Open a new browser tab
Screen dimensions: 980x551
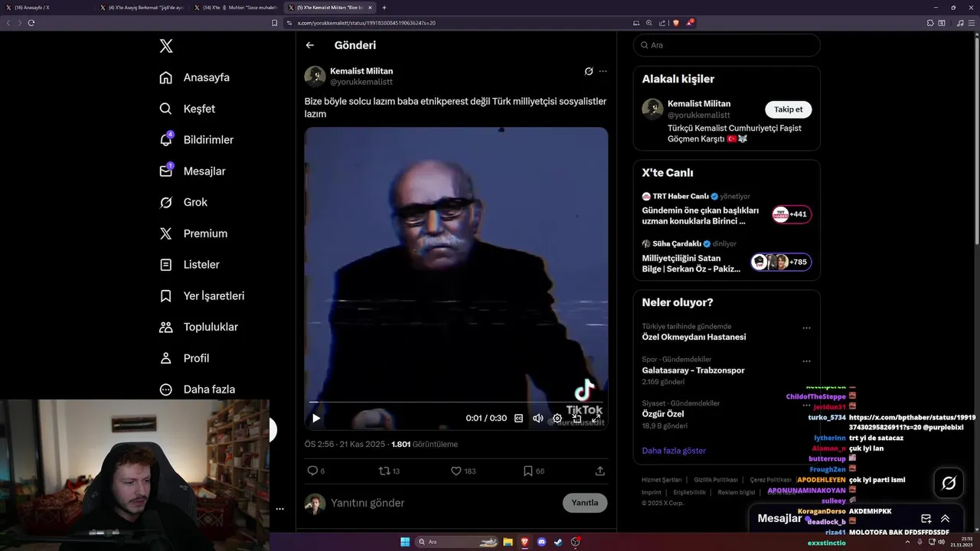[384, 8]
